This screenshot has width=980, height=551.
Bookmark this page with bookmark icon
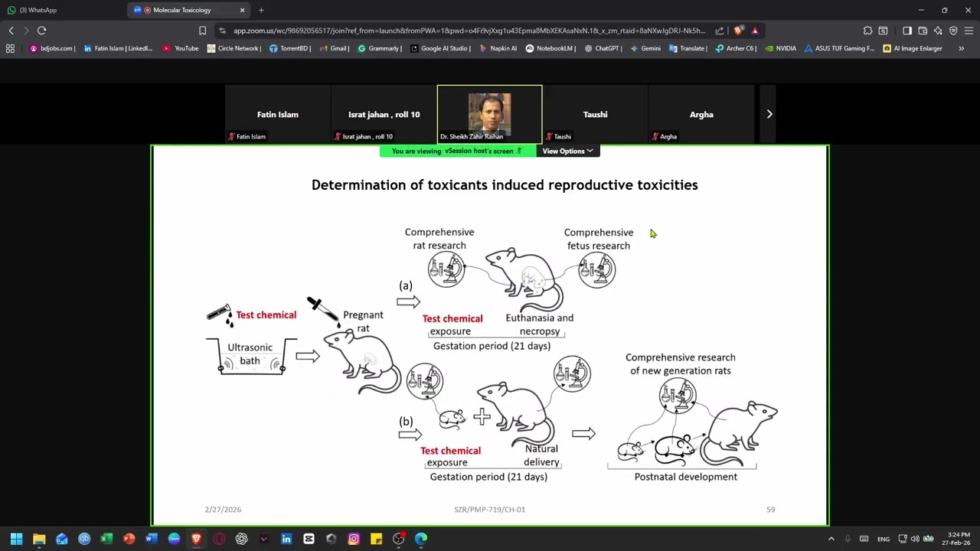pos(202,31)
